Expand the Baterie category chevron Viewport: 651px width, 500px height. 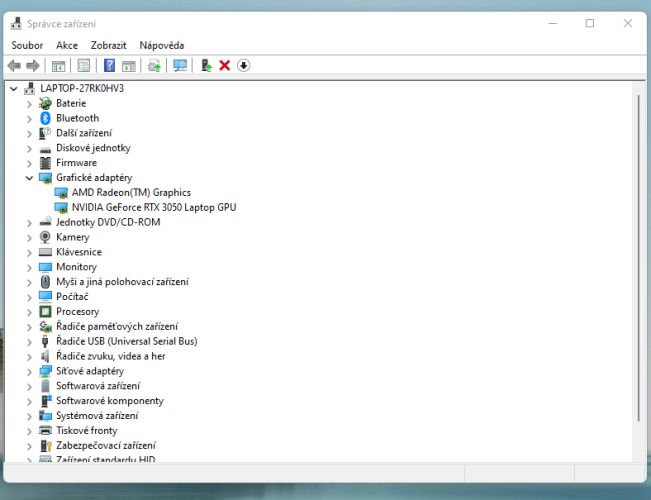(29, 104)
